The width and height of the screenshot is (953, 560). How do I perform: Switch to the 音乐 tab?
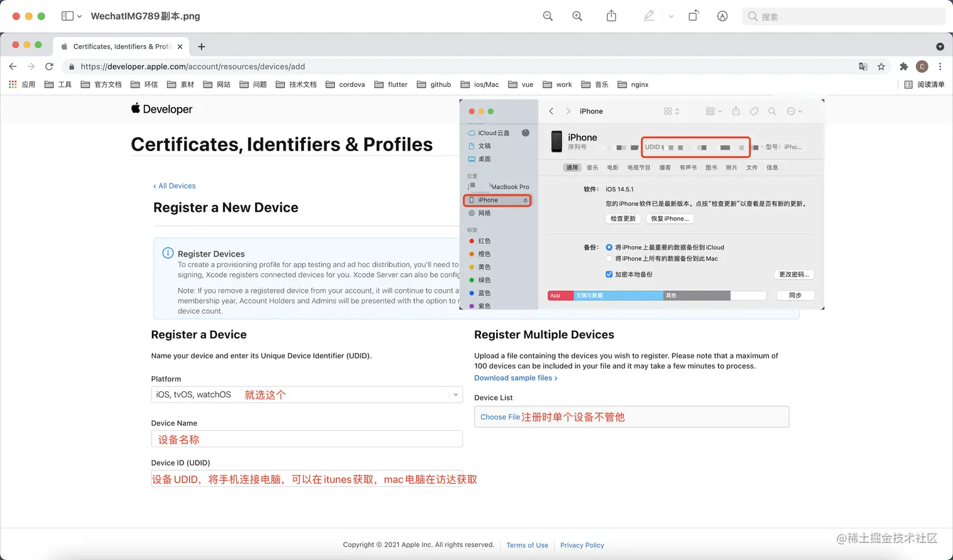click(592, 168)
